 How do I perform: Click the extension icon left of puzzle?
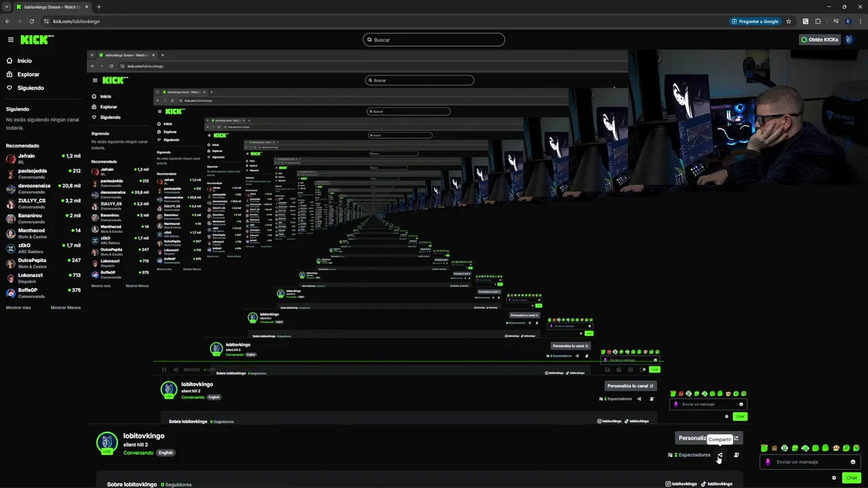click(806, 21)
